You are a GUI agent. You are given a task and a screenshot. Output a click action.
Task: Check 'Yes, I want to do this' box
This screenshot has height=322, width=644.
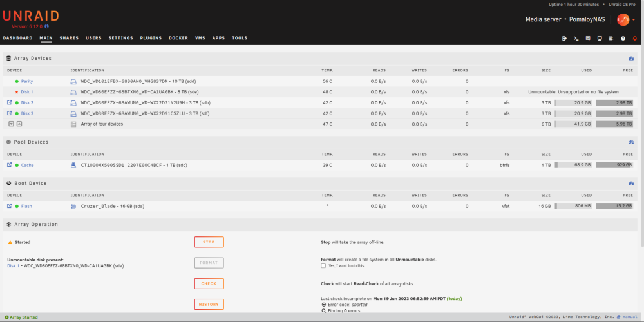(x=323, y=266)
